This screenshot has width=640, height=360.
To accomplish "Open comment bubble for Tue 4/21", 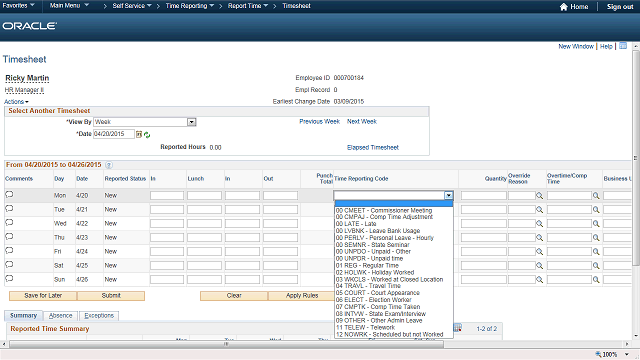I will pos(9,209).
